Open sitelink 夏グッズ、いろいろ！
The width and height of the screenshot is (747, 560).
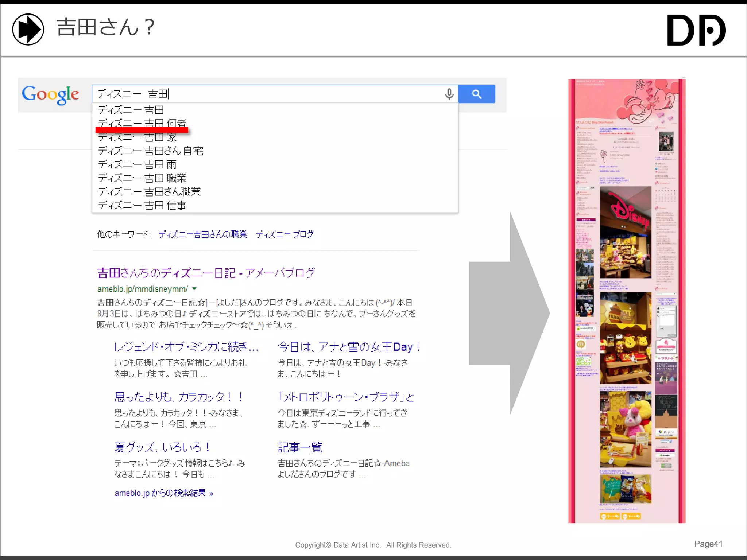162,447
